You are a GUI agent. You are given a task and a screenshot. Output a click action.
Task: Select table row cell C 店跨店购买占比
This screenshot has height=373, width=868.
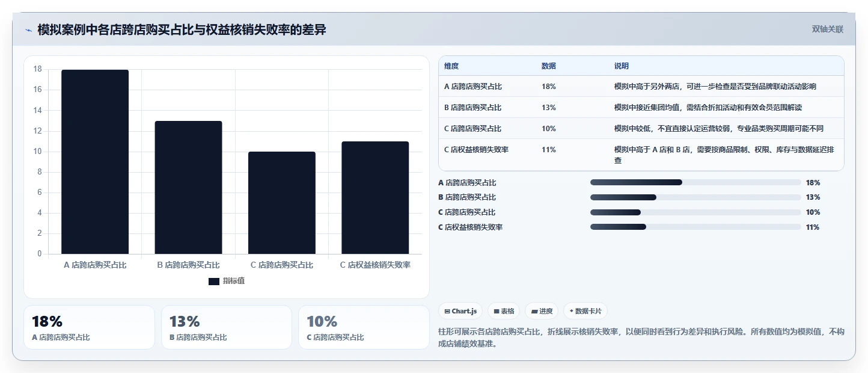473,129
